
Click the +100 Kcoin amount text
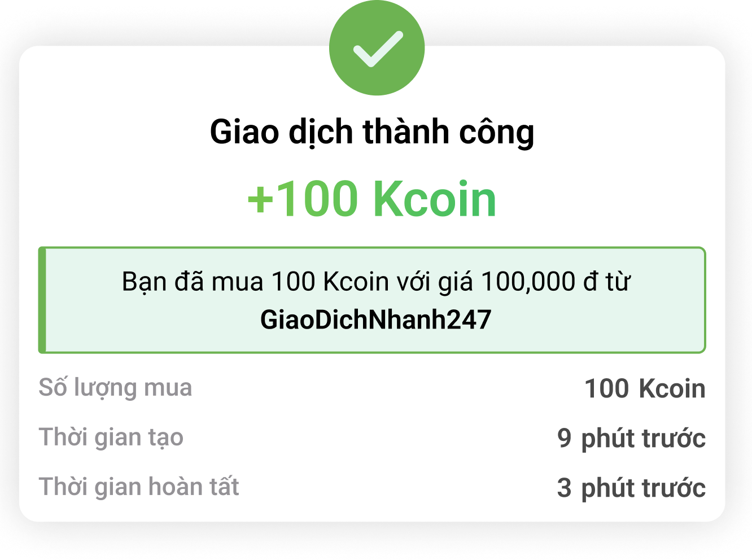[372, 198]
